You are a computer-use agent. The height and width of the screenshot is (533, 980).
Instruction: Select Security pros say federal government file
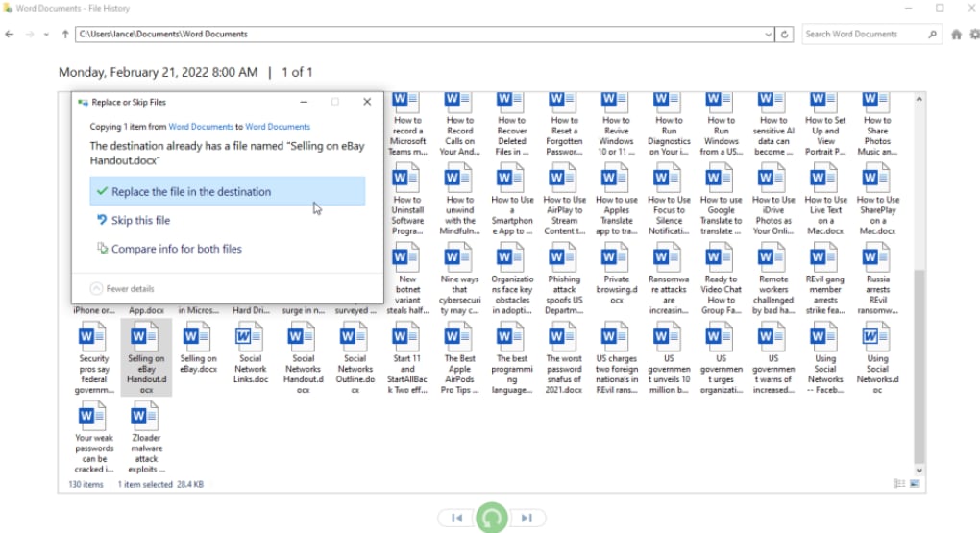(94, 359)
